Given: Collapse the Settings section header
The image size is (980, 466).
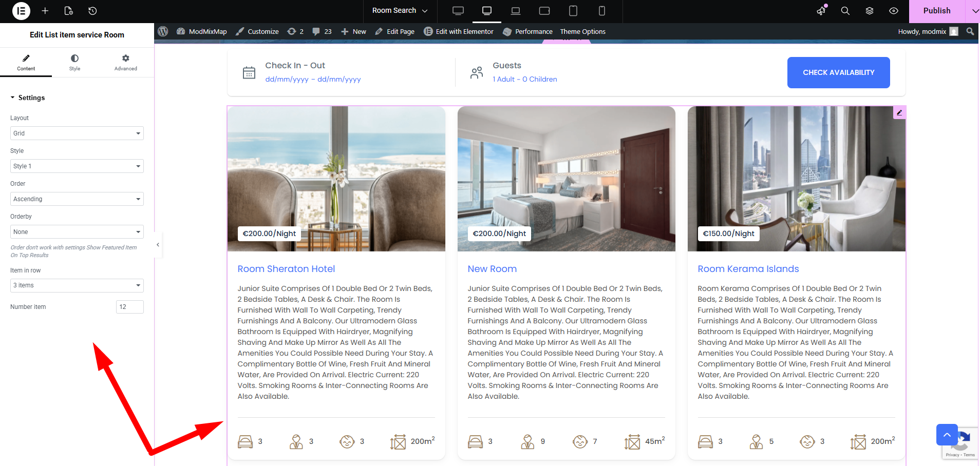Looking at the screenshot, I should [31, 98].
